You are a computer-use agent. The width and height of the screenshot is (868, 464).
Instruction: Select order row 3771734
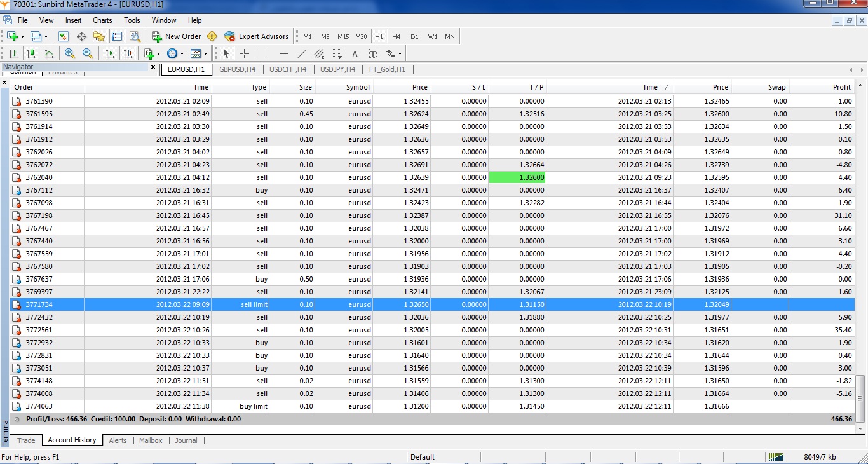432,304
